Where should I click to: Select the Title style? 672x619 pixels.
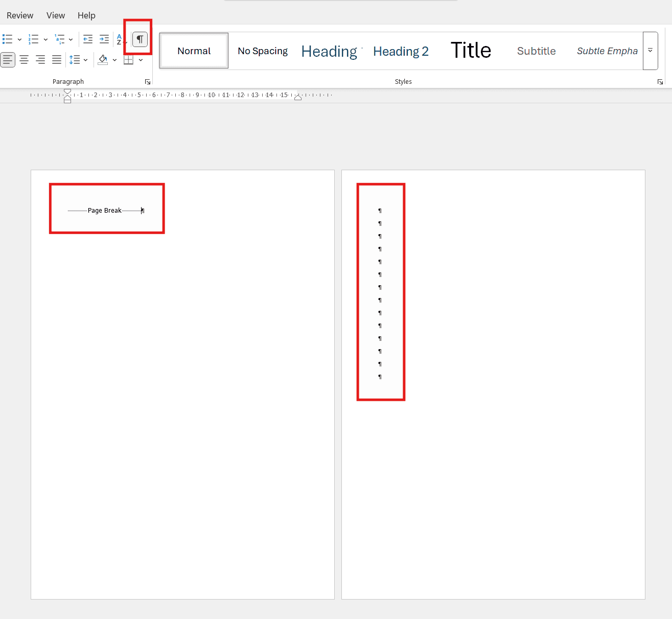[470, 50]
